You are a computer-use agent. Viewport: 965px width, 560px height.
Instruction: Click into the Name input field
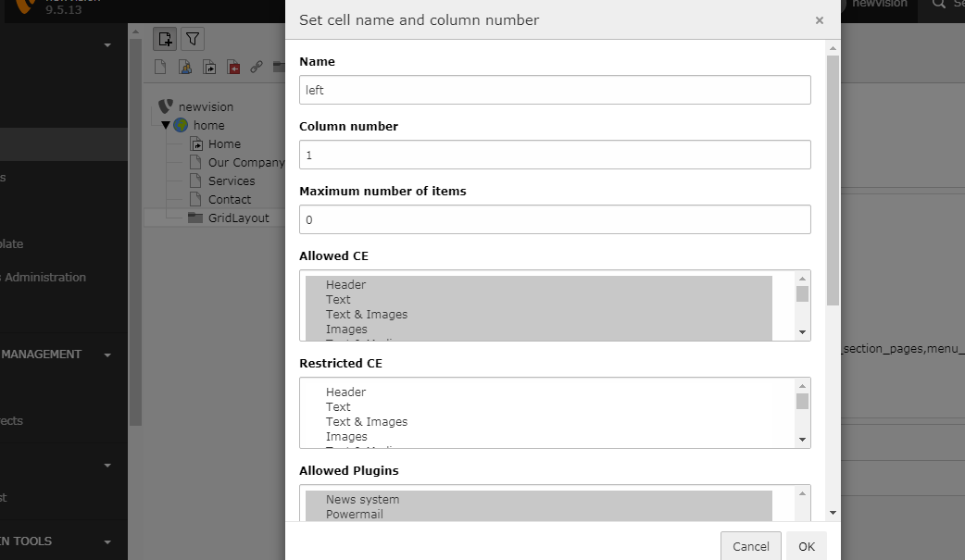(x=555, y=90)
